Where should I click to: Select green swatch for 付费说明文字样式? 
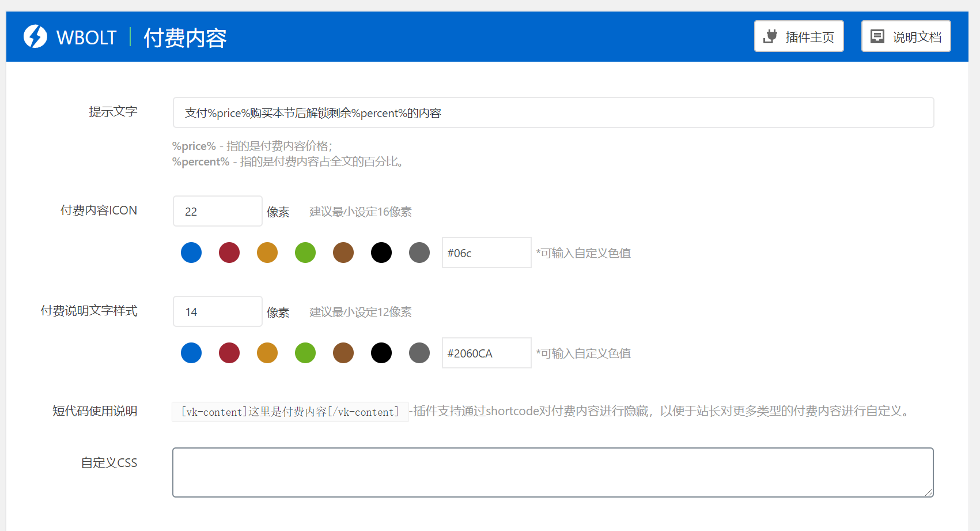point(305,353)
